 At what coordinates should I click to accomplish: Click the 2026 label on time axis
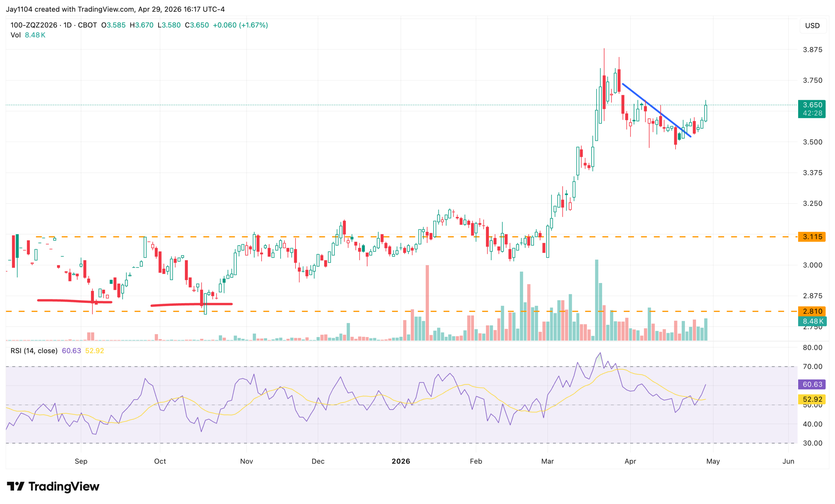tap(401, 461)
